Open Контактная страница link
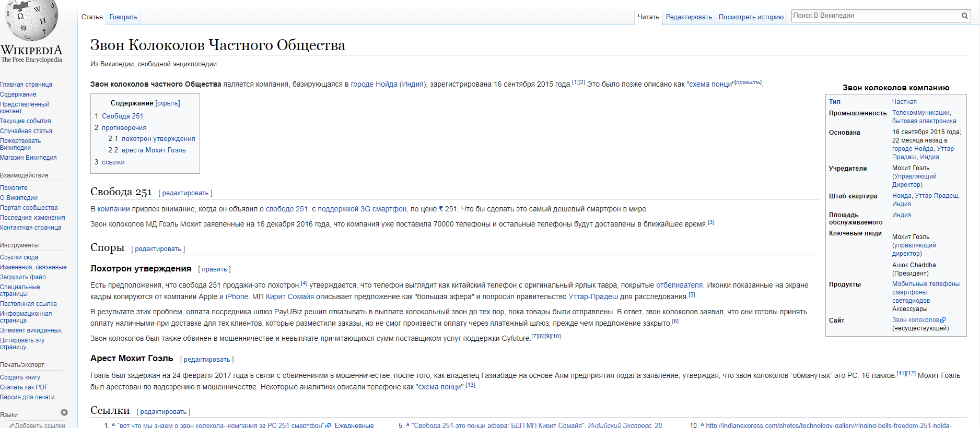Screen dimensions: 980x428 click(30, 228)
